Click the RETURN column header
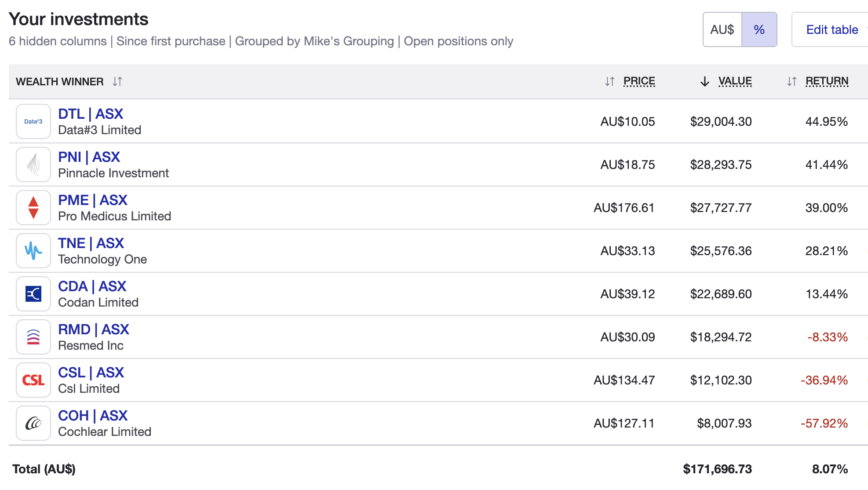 (827, 81)
